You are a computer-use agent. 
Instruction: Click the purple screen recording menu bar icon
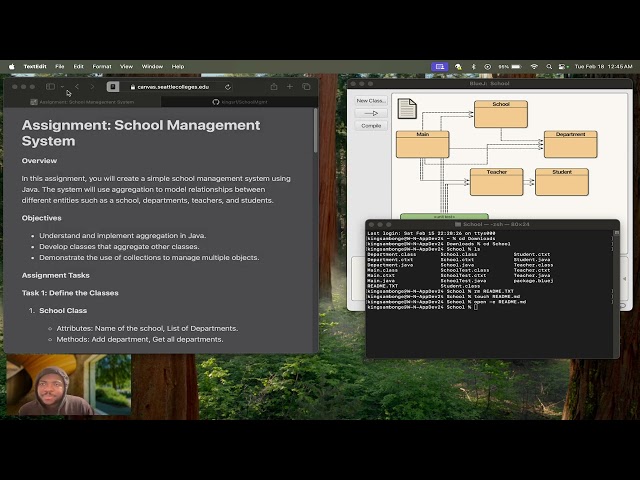click(440, 67)
